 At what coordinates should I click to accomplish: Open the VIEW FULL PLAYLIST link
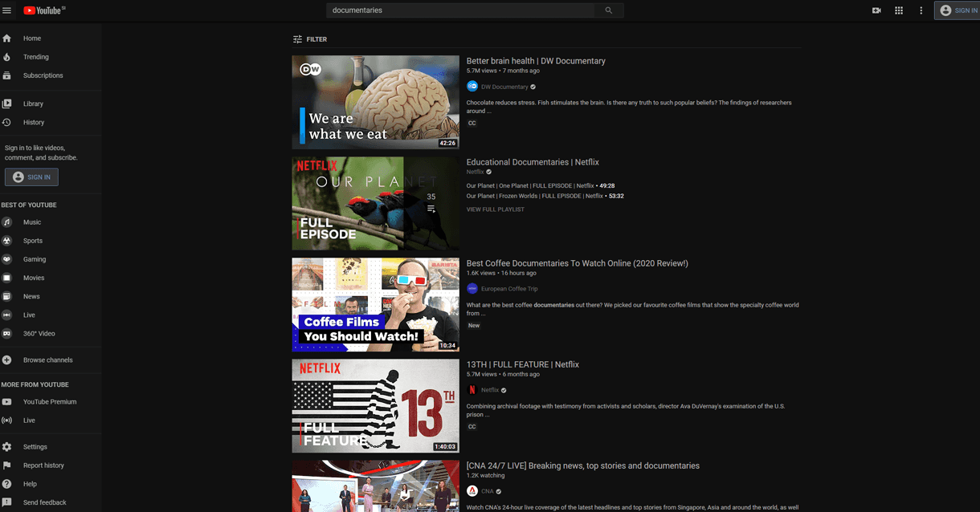pyautogui.click(x=494, y=209)
